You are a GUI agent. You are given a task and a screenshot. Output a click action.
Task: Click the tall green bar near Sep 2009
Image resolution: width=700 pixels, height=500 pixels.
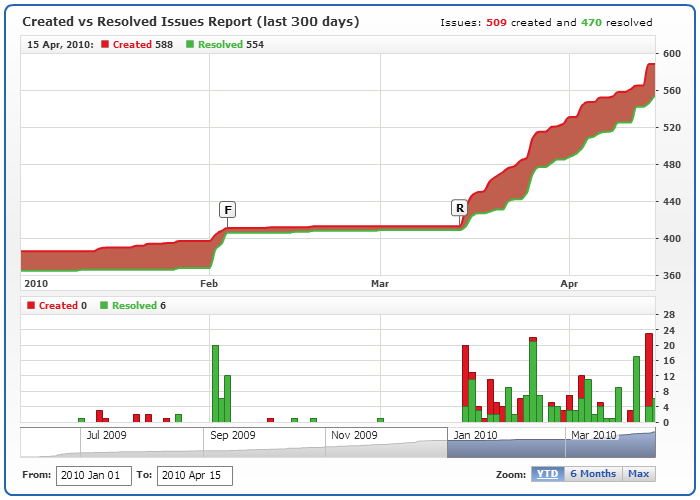click(x=215, y=383)
